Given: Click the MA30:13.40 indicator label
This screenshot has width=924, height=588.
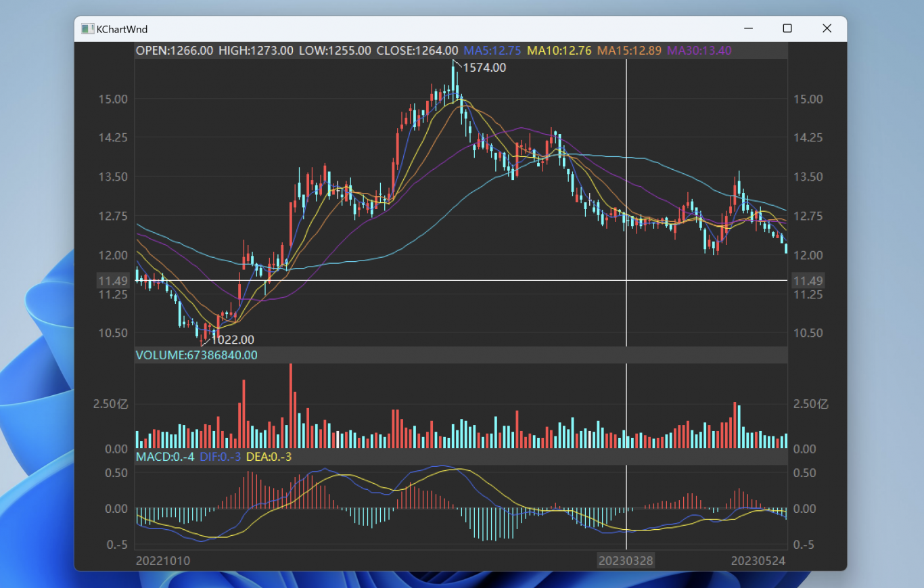Looking at the screenshot, I should (699, 51).
